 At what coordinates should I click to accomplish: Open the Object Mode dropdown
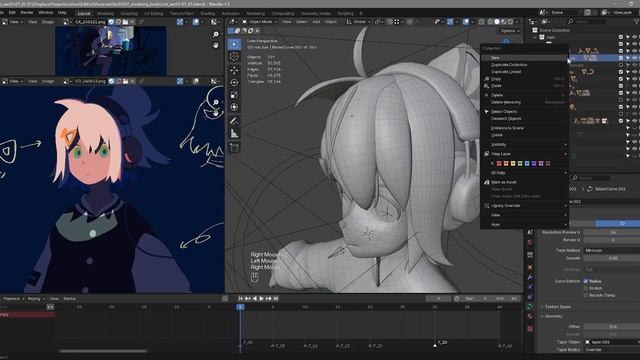pyautogui.click(x=259, y=22)
